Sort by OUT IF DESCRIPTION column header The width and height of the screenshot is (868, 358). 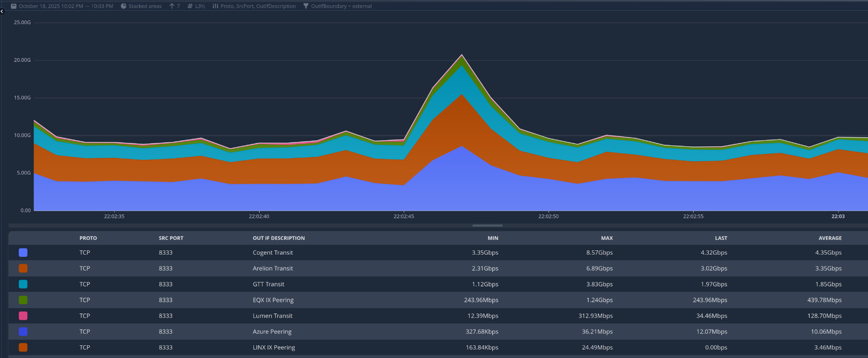pyautogui.click(x=279, y=238)
